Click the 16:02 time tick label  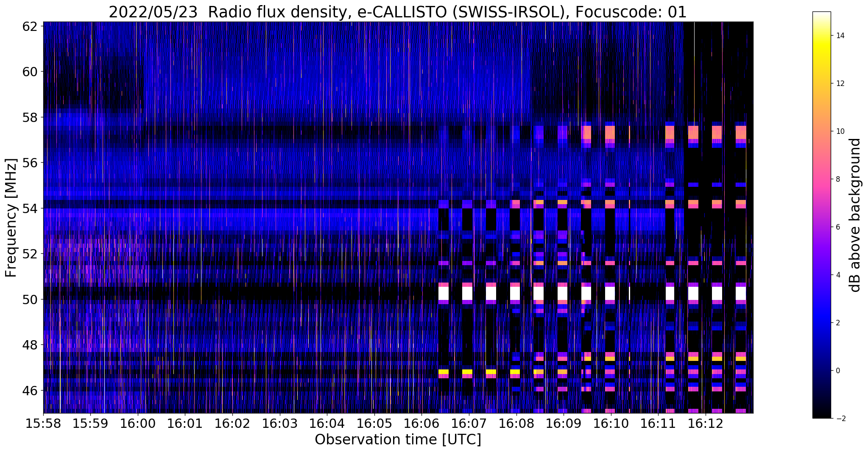click(x=232, y=424)
